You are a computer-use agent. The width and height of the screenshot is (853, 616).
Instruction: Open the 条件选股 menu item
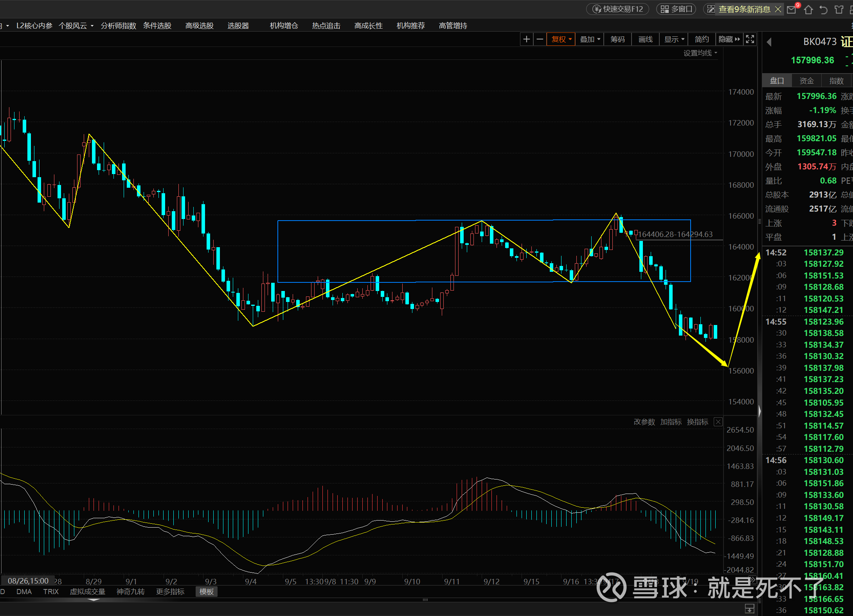click(157, 26)
